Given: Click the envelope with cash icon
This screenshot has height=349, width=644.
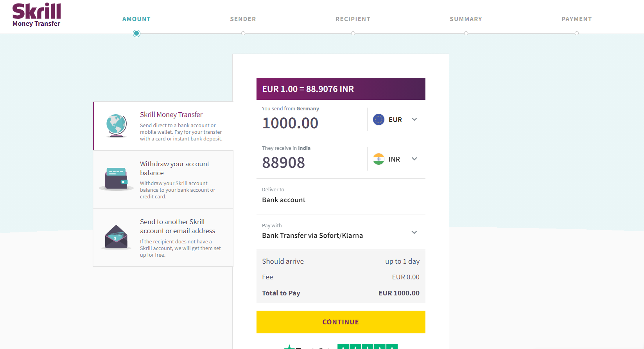Looking at the screenshot, I should coord(116,237).
